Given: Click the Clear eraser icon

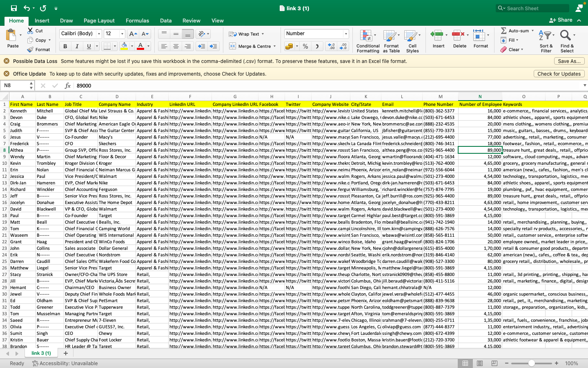Looking at the screenshot, I should [503, 49].
